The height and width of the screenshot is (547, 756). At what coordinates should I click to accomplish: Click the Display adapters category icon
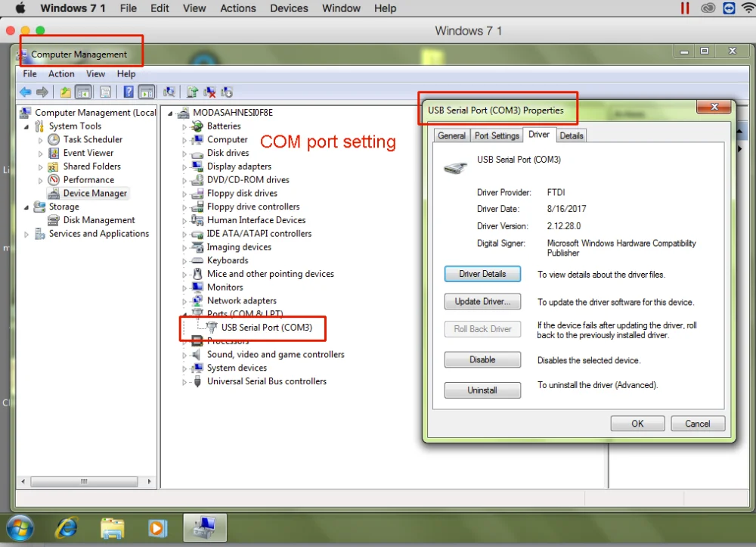[x=197, y=166]
